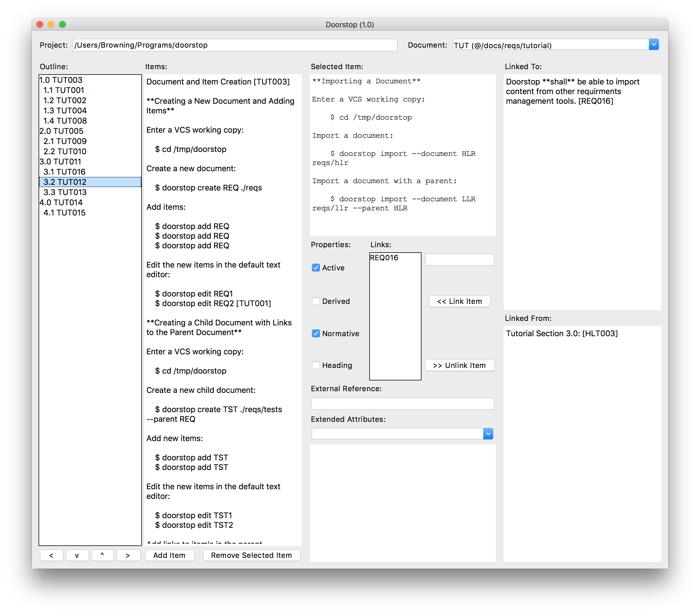Screen dimensions: 700x614
Task: Select outline item 2.1 TUT009
Action: tap(90, 141)
